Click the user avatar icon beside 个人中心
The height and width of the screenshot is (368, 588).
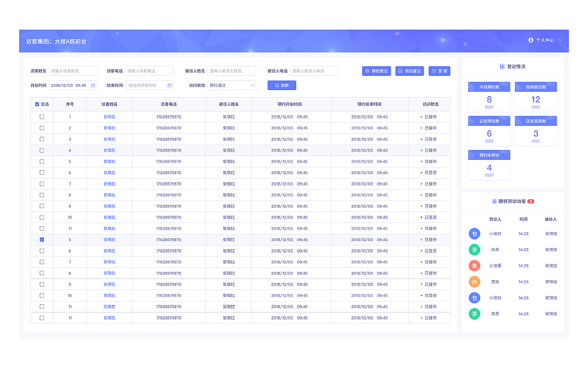(x=531, y=40)
